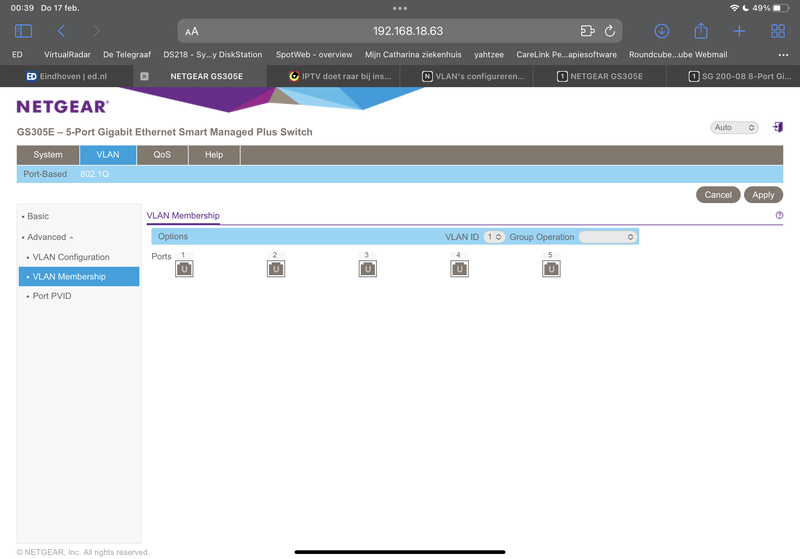Switch to Port-Based VLAN submenu

(x=45, y=174)
